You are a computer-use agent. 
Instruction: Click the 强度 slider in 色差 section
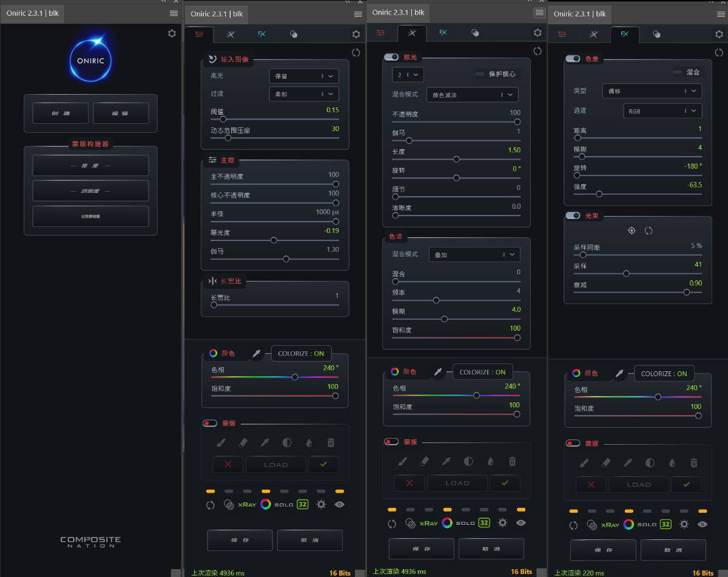click(638, 194)
